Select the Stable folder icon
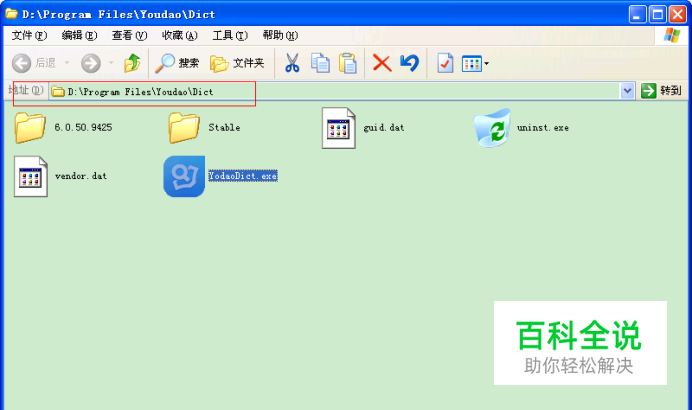 (184, 128)
